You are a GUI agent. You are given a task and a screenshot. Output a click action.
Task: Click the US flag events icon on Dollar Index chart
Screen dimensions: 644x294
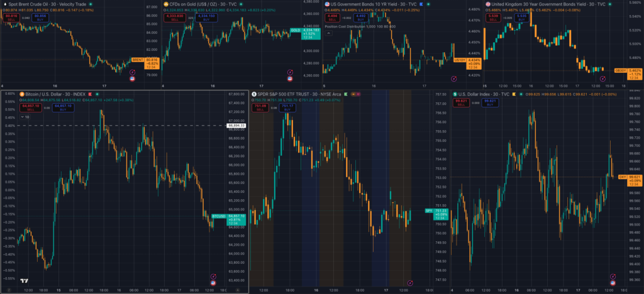613,283
